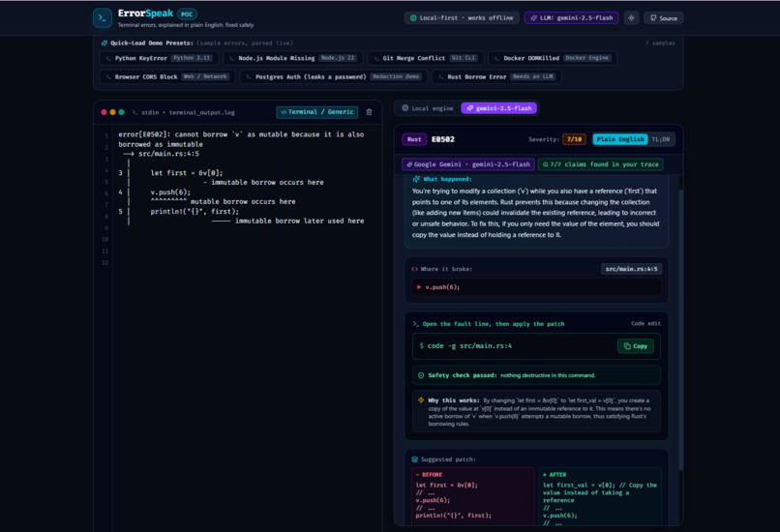Viewport: 780px width, 532px height.
Task: Click the Suggested patch icon
Action: point(414,459)
